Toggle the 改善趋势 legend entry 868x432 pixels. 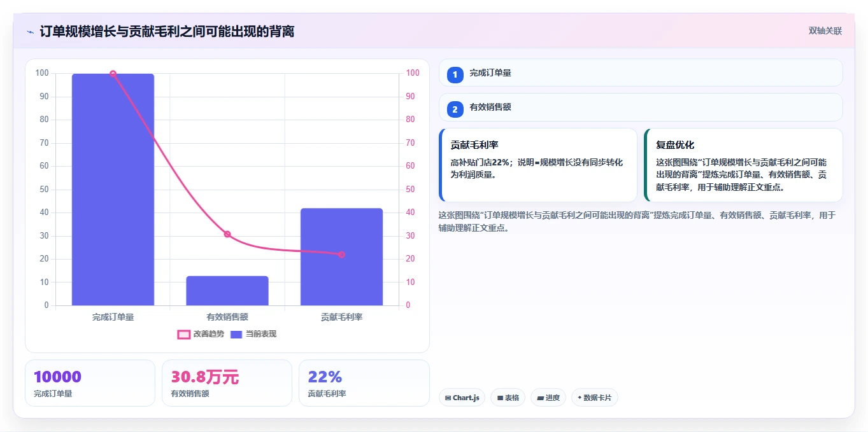pos(201,334)
